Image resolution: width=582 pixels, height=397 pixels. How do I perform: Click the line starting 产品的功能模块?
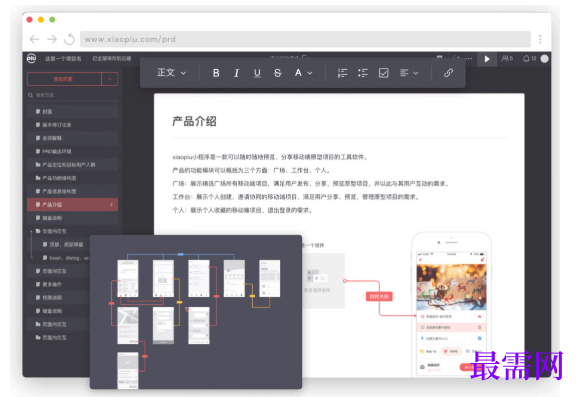pyautogui.click(x=251, y=170)
